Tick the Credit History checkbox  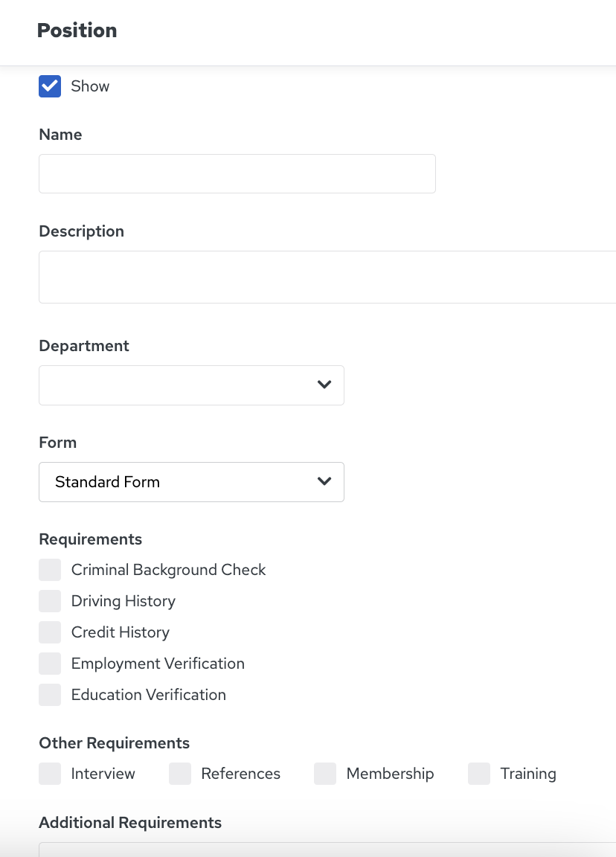50,632
